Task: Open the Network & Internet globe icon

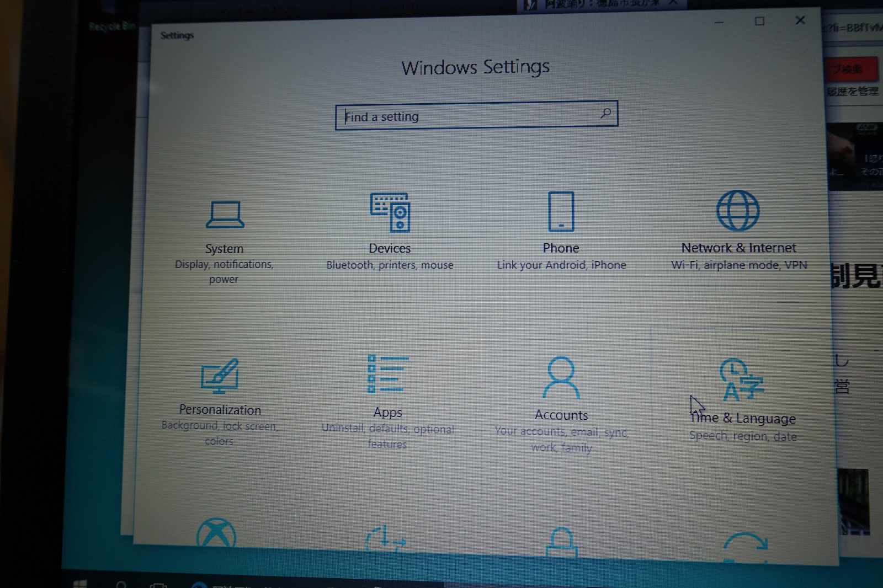Action: (738, 210)
